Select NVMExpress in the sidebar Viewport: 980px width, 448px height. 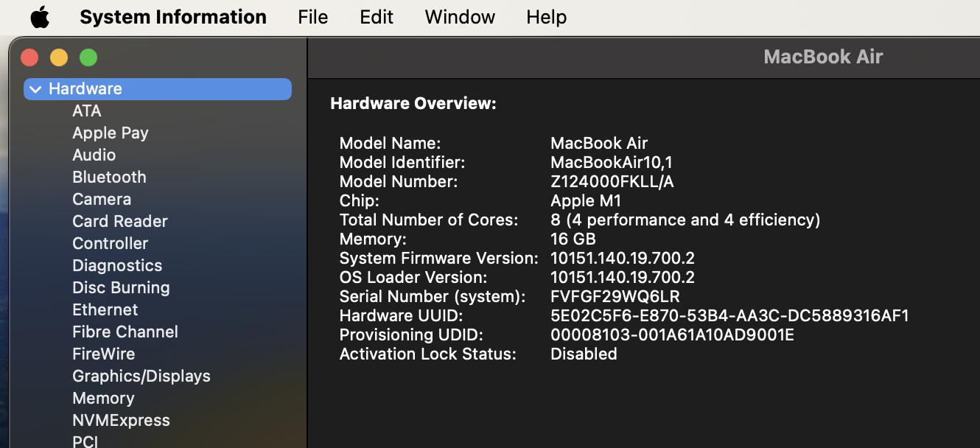[121, 420]
